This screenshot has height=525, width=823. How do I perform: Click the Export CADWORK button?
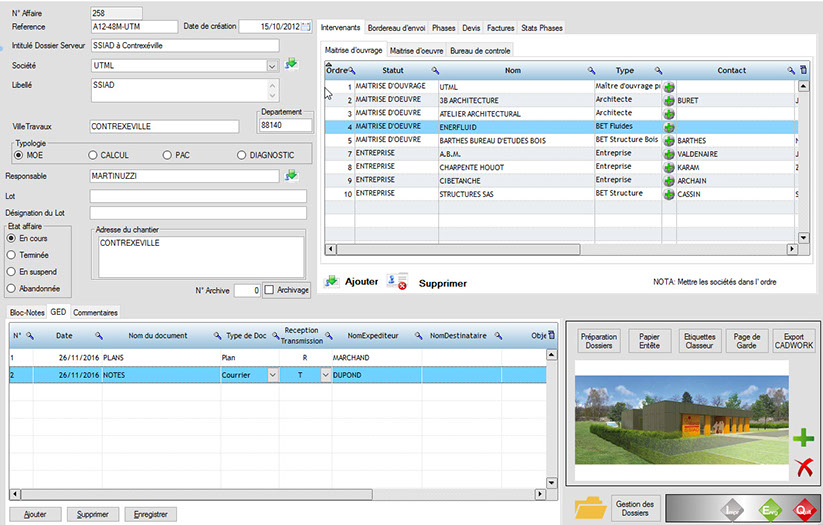(x=793, y=342)
